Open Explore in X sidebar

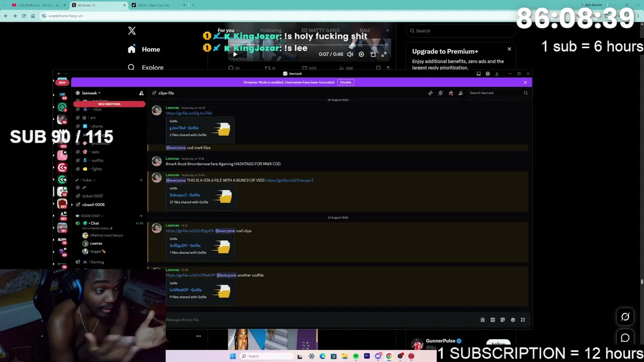145,67
